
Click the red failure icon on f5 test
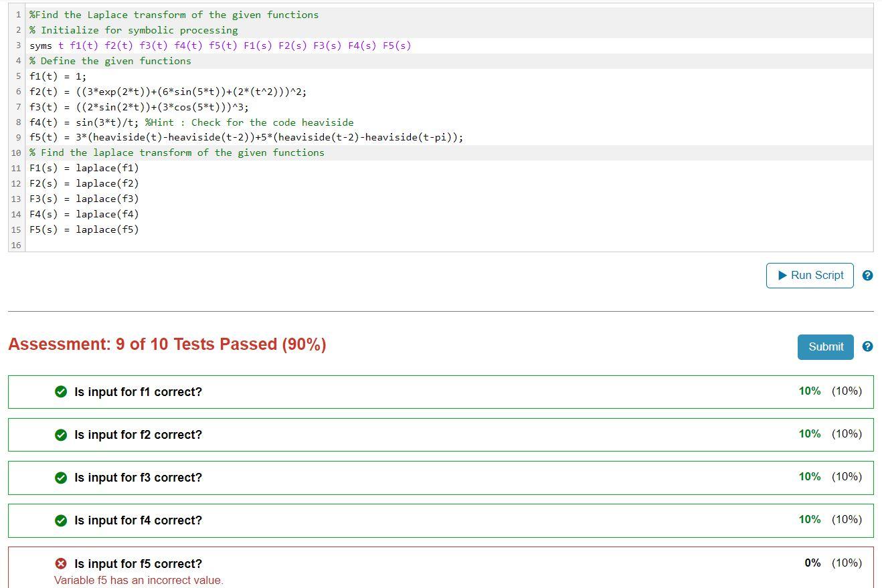tap(62, 564)
